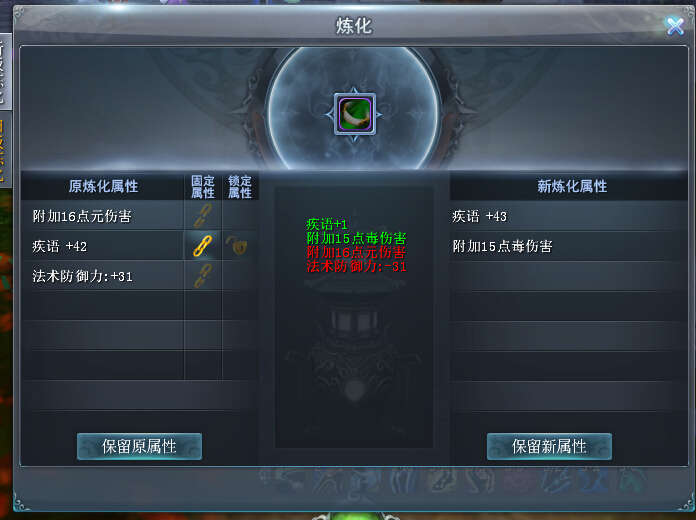The width and height of the screenshot is (696, 520).
Task: Toggle the highlighted chain icon for 疾语 +42
Action: coord(202,246)
